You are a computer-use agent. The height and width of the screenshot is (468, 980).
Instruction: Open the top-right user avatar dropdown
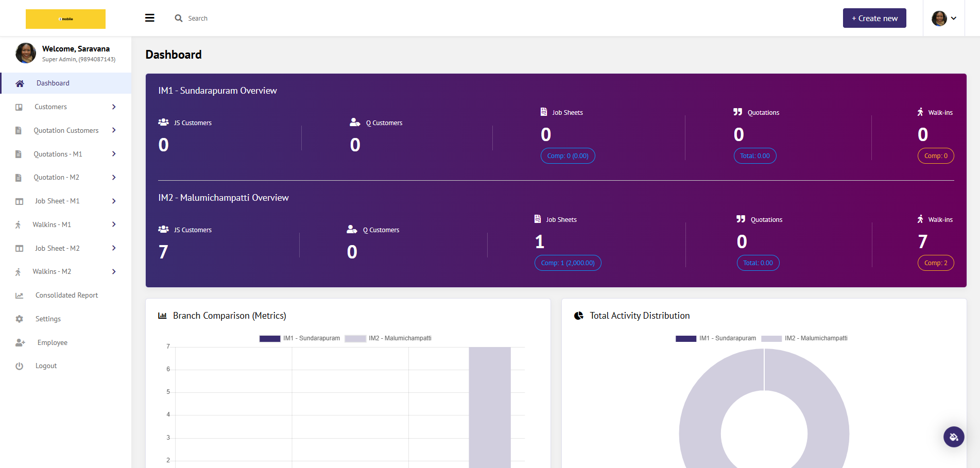coord(944,18)
